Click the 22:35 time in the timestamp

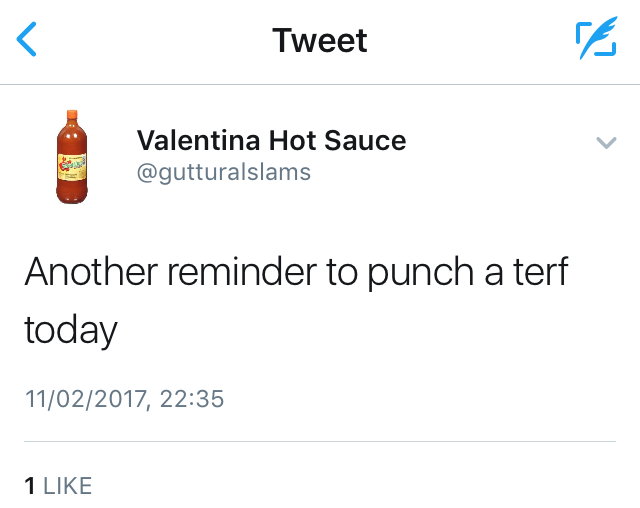pyautogui.click(x=191, y=400)
